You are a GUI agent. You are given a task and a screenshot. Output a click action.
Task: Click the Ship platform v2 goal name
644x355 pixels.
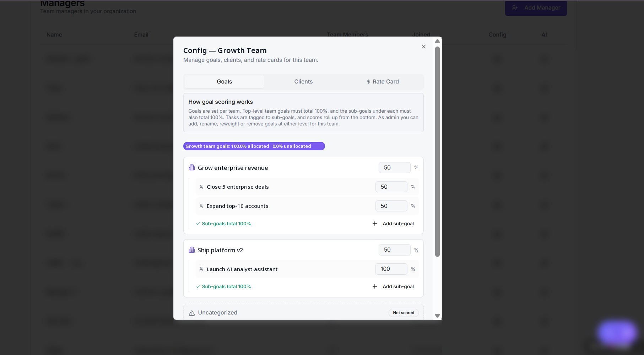[x=221, y=250]
